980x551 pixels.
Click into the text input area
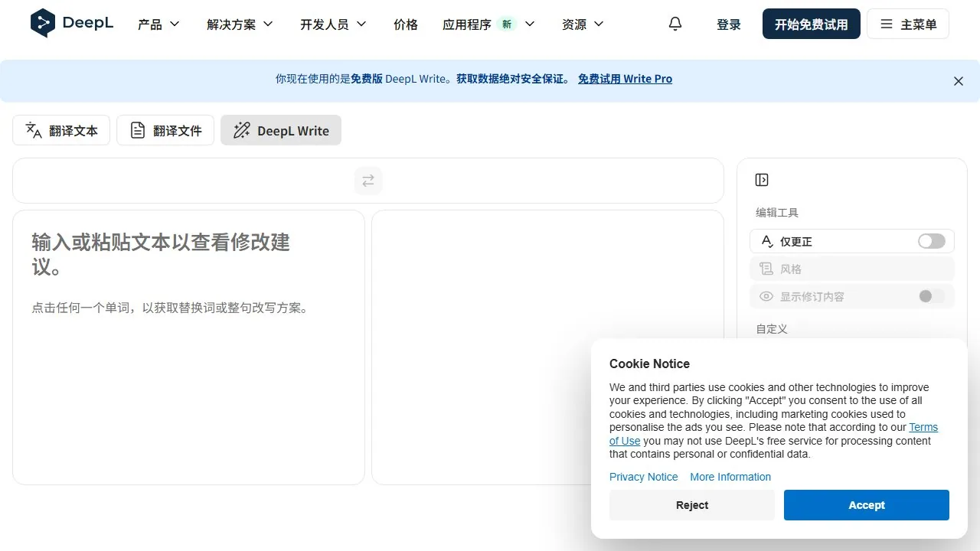pos(188,347)
